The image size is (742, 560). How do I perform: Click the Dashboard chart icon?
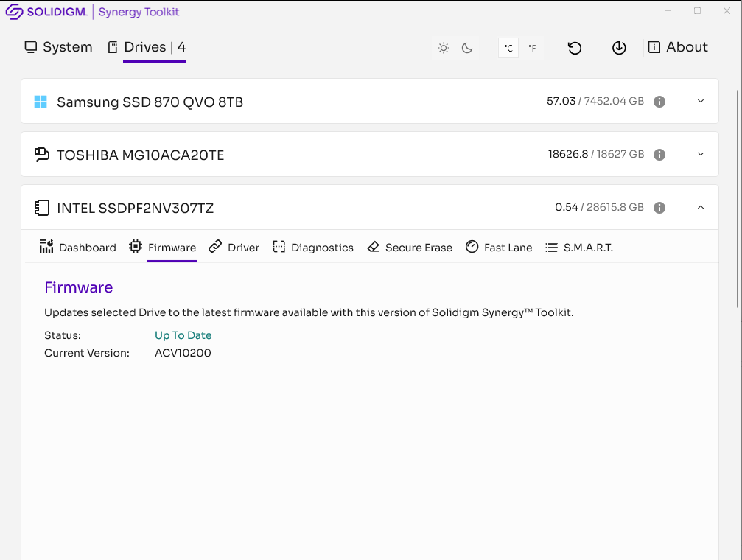pyautogui.click(x=46, y=247)
